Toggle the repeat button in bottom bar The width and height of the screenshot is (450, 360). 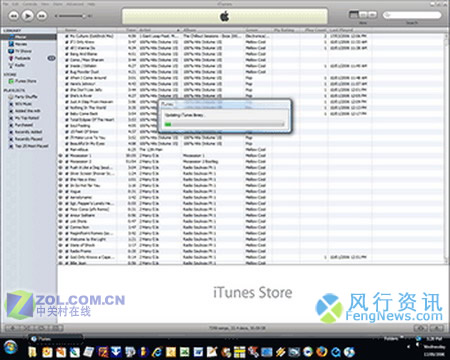(x=42, y=328)
